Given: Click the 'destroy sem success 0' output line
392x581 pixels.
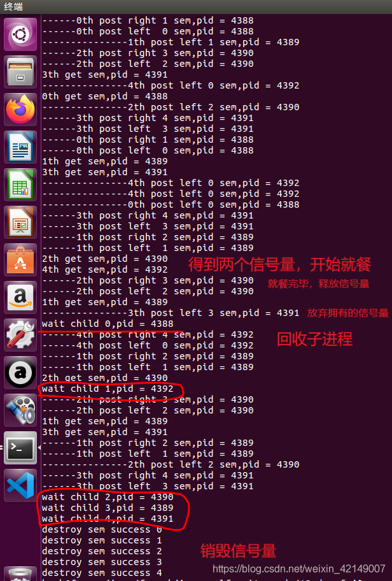Looking at the screenshot, I should click(x=102, y=529).
